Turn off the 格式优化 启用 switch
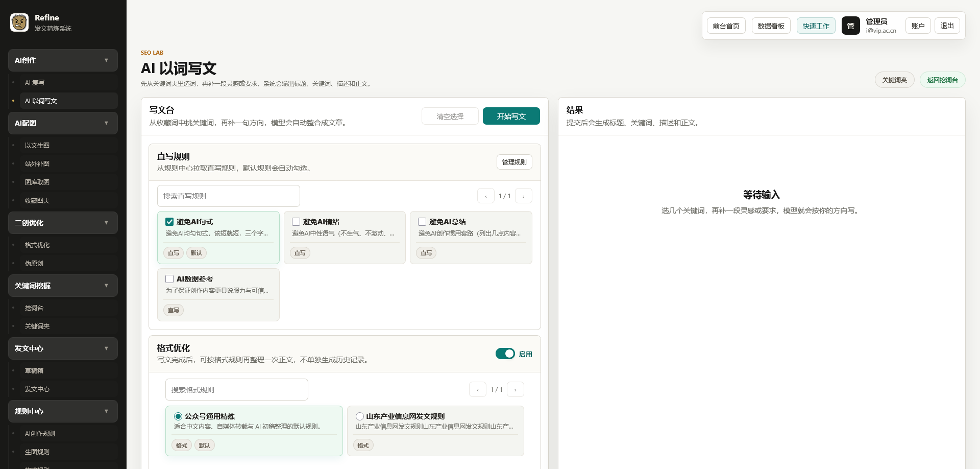The width and height of the screenshot is (980, 469). [505, 354]
